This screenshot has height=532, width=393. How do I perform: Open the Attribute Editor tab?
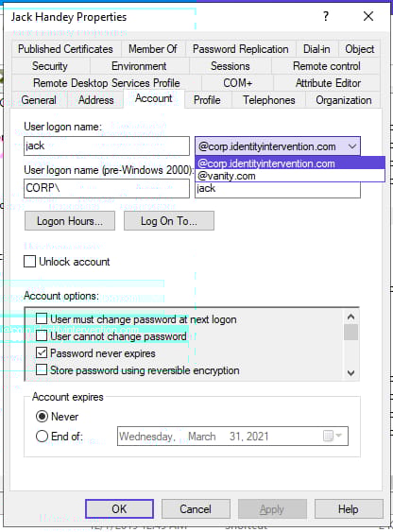coord(328,83)
